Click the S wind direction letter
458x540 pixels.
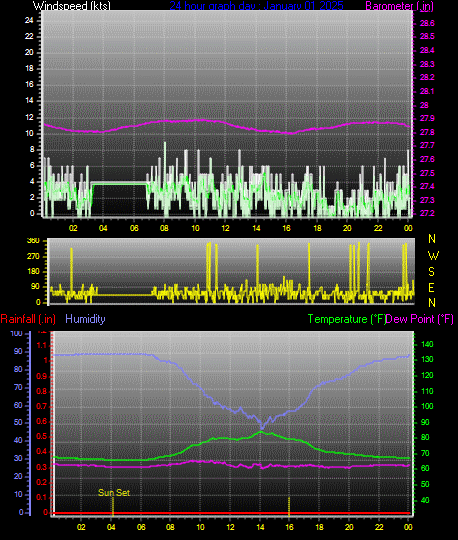[x=431, y=272]
